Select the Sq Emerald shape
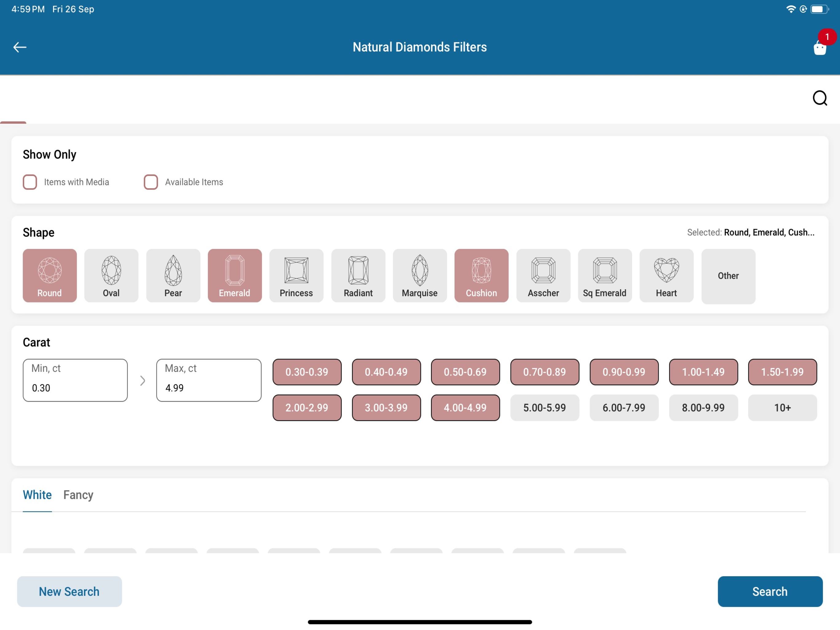The image size is (840, 630). pyautogui.click(x=605, y=276)
